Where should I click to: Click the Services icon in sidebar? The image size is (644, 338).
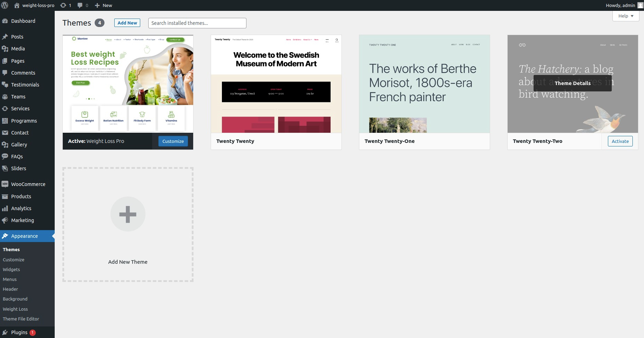click(5, 109)
